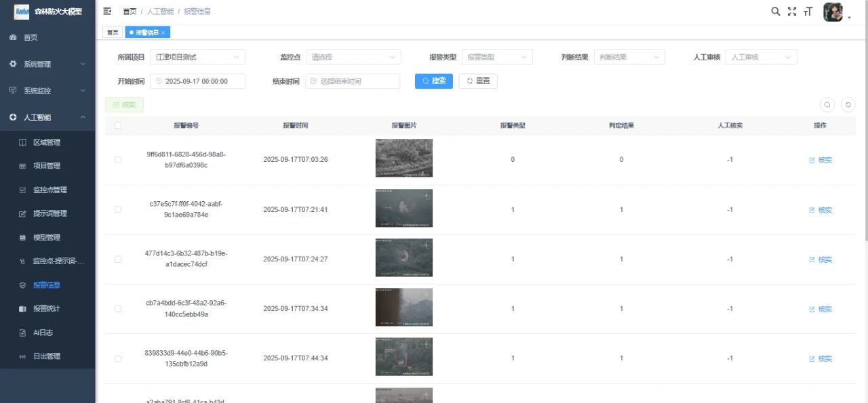
Task: Open the 所属项目 dropdown
Action: pyautogui.click(x=197, y=58)
